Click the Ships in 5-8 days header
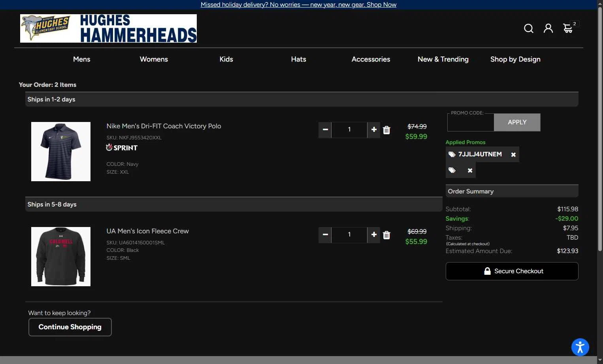 (234, 205)
